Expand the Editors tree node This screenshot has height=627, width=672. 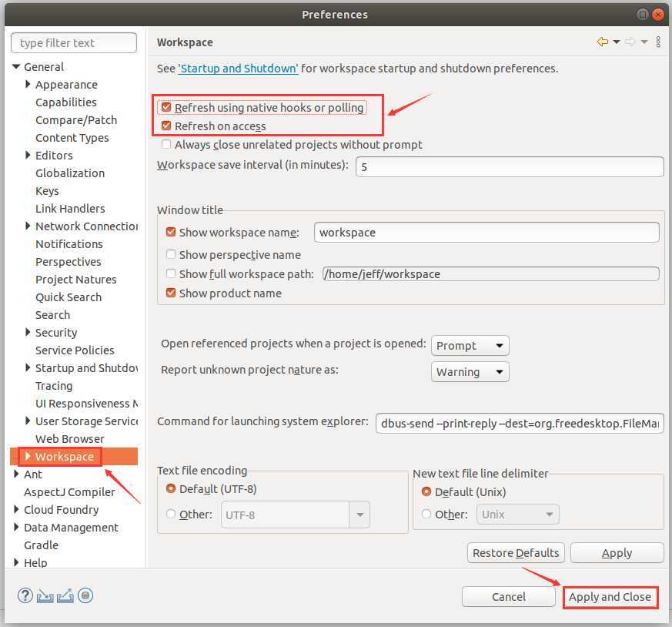[x=28, y=155]
